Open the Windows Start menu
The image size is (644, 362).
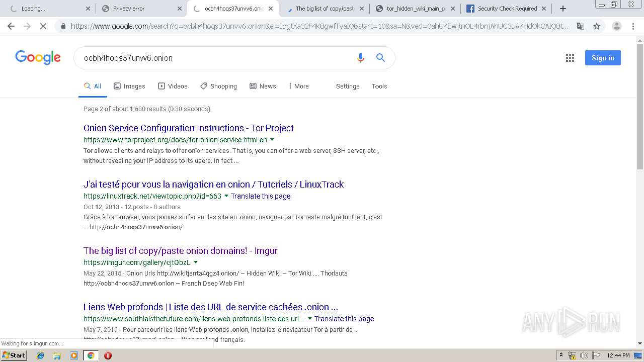14,355
